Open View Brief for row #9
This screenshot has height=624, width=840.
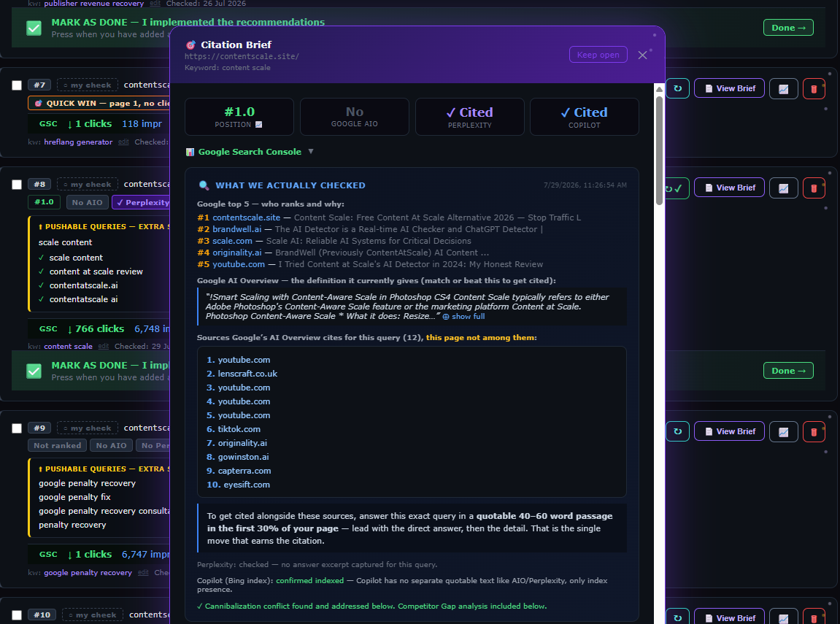tap(729, 431)
